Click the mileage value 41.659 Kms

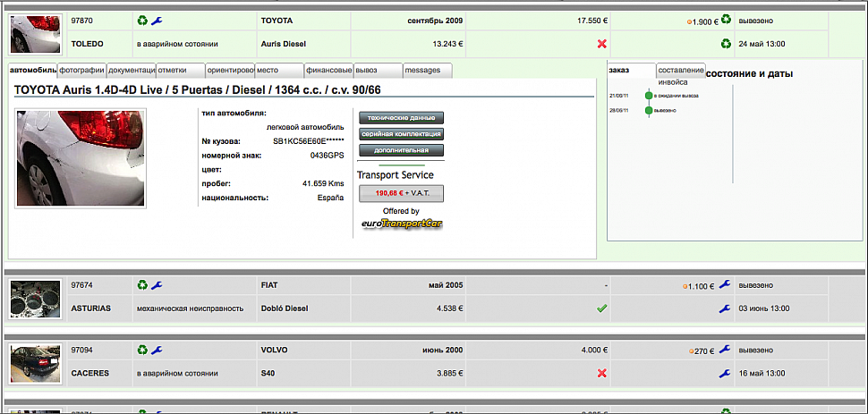[x=323, y=184]
